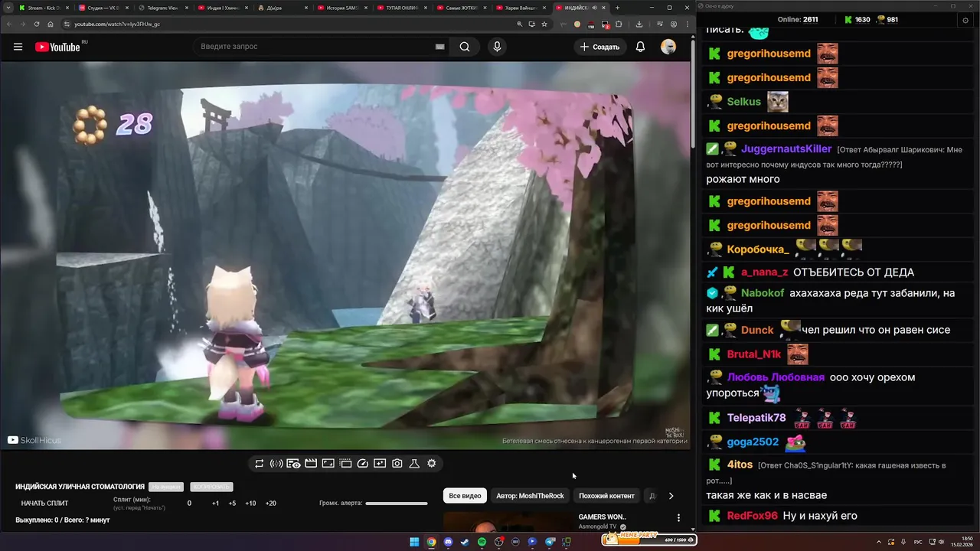Open Telegram from taskbar

(x=549, y=542)
